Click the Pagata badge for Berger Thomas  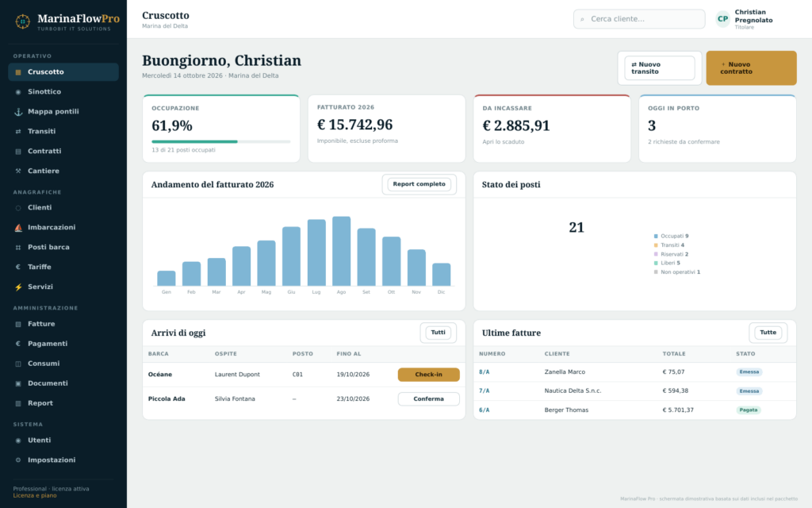749,410
